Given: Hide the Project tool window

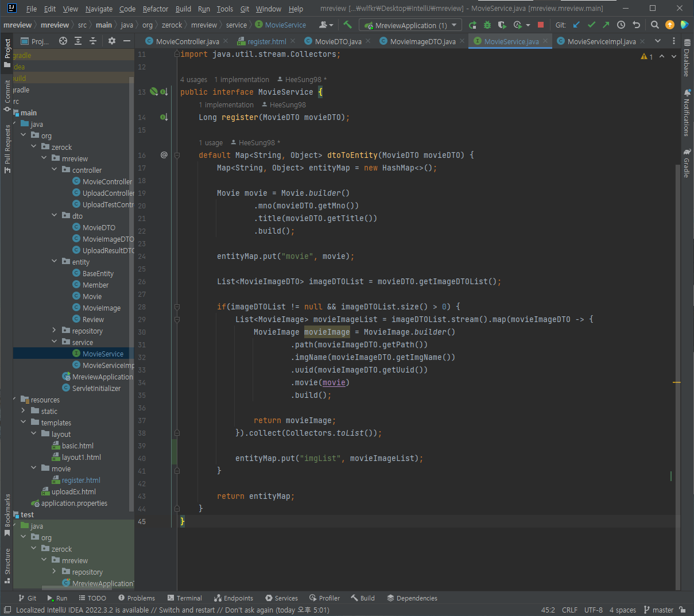Looking at the screenshot, I should 127,41.
